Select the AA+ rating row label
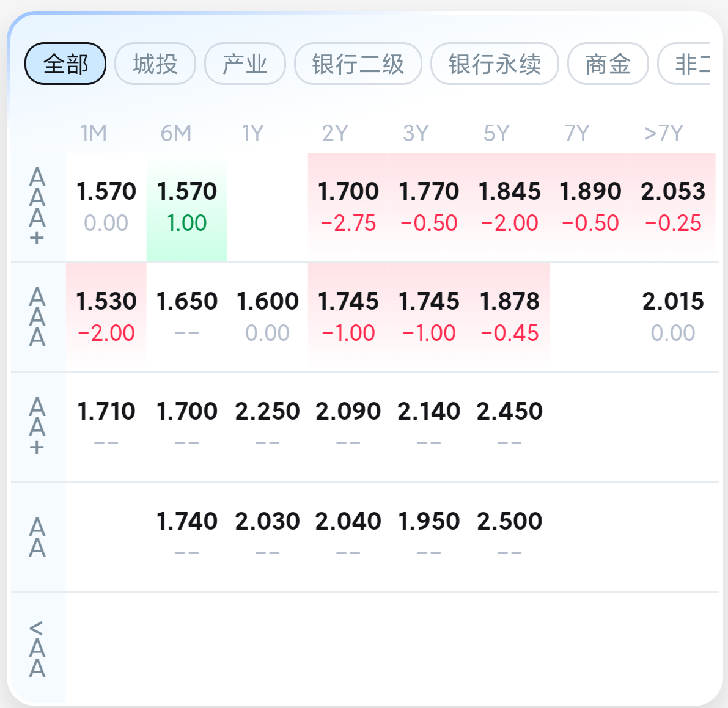 [x=37, y=426]
